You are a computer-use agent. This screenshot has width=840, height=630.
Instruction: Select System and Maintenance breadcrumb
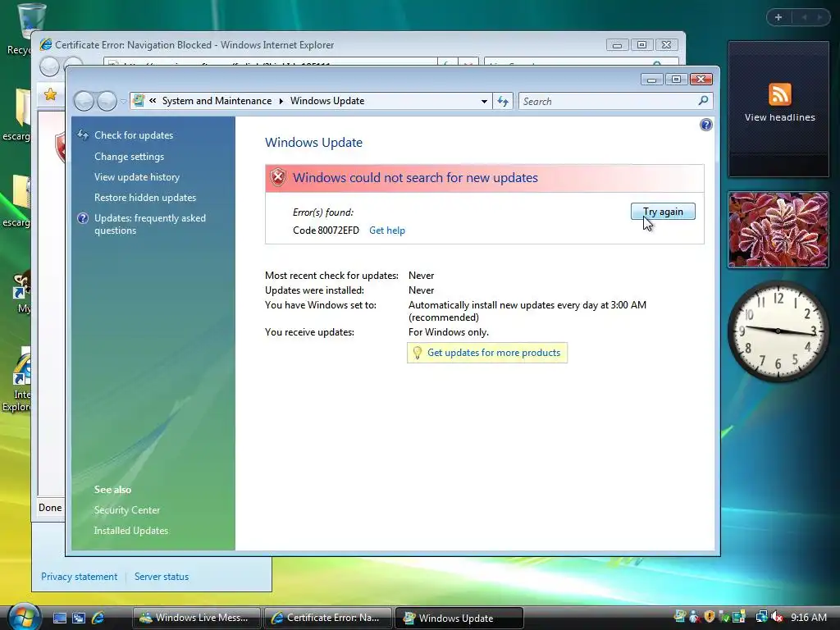click(x=217, y=101)
